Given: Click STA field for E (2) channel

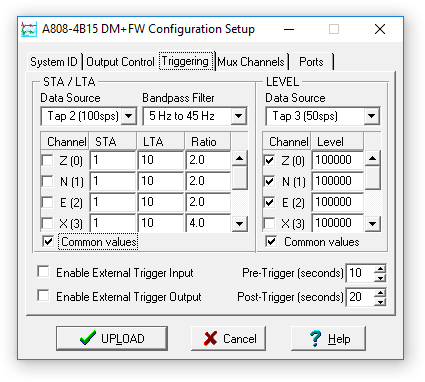Looking at the screenshot, I should click(x=113, y=202).
